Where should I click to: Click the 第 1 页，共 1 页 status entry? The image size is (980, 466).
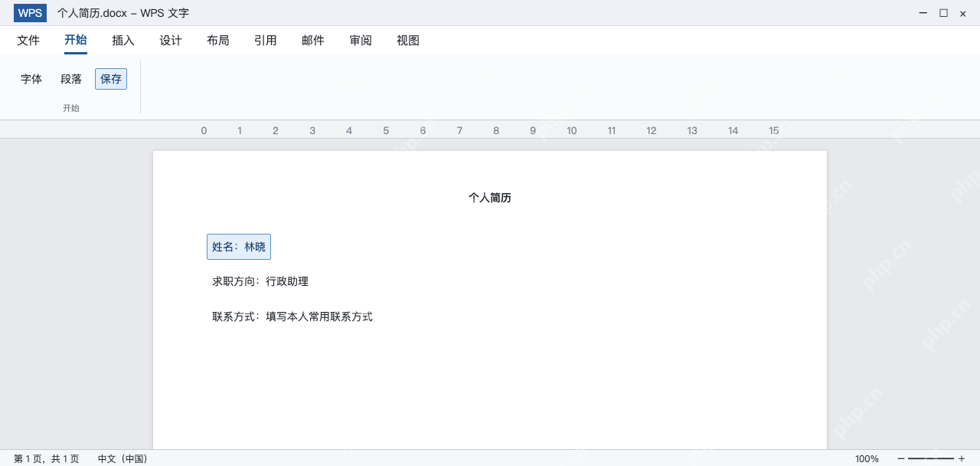click(47, 458)
